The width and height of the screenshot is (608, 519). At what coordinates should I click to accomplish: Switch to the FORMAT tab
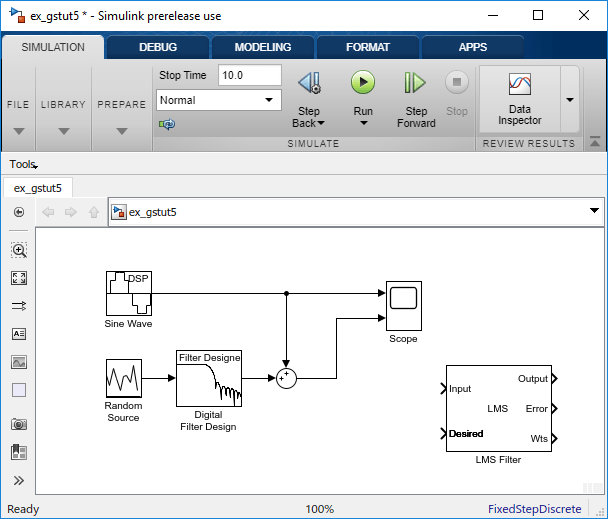368,47
